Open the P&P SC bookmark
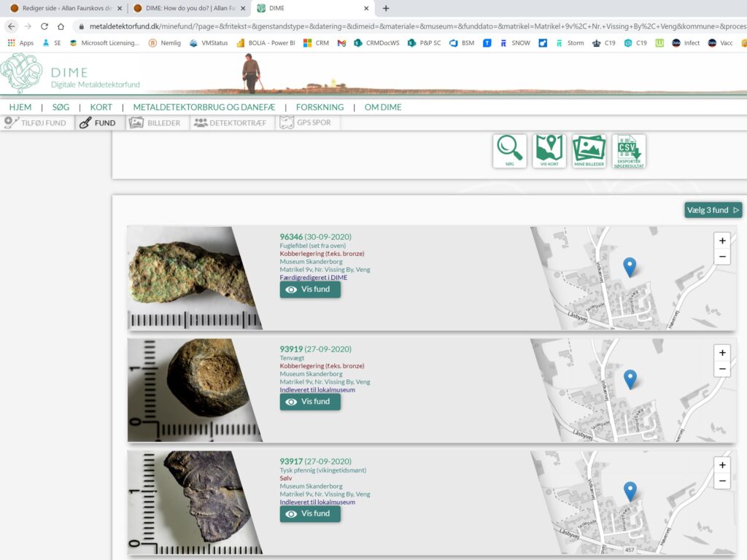Image resolution: width=747 pixels, height=560 pixels. pyautogui.click(x=425, y=43)
